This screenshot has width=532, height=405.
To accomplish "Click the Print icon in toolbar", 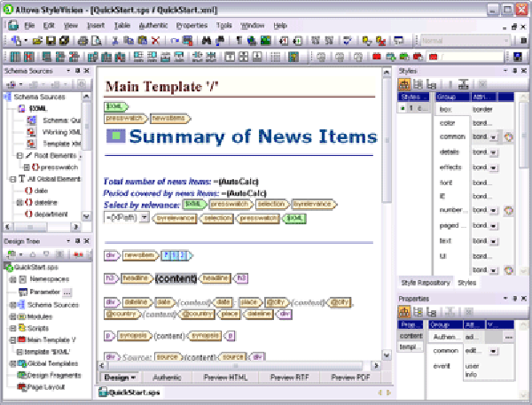I will pos(82,41).
